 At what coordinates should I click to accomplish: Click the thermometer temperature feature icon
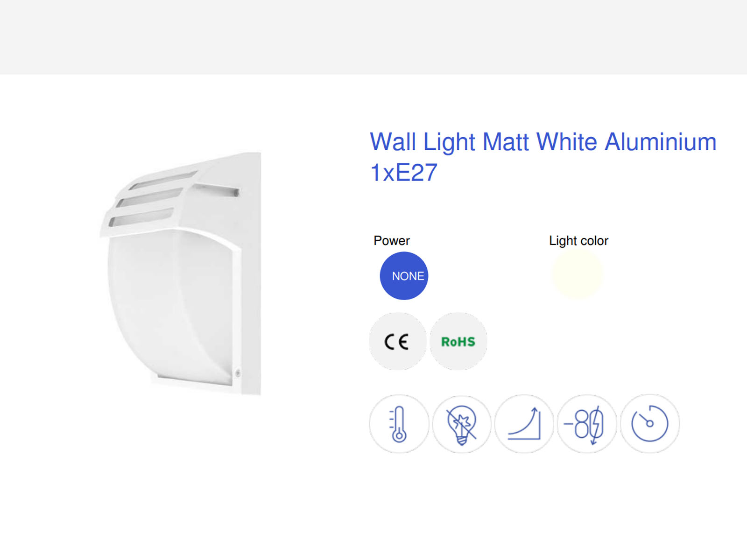pyautogui.click(x=399, y=424)
